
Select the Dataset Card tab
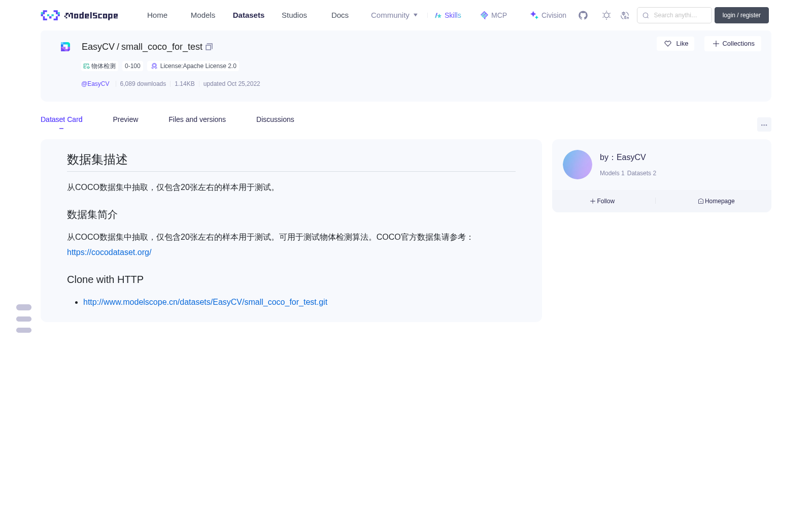61,119
